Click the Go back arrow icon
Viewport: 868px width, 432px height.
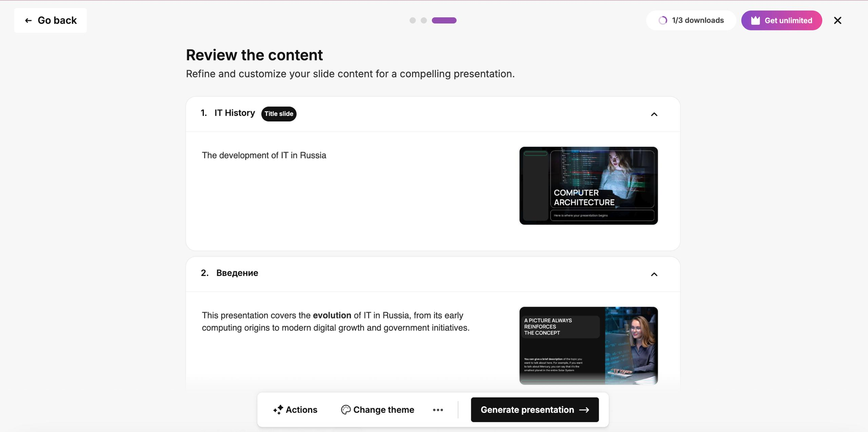pyautogui.click(x=28, y=21)
